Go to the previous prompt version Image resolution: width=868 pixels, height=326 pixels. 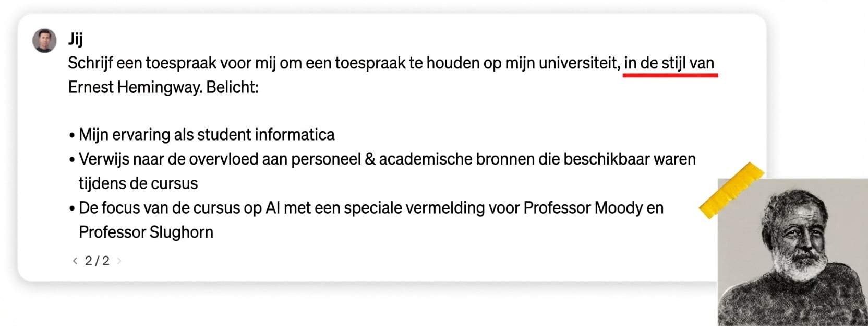pos(75,261)
